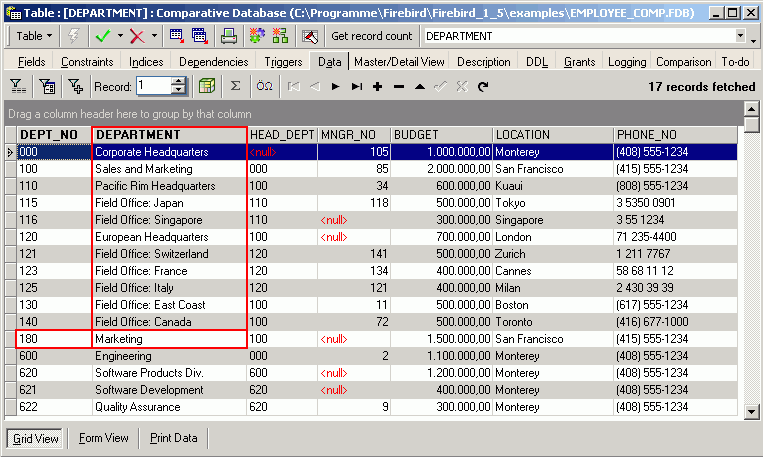This screenshot has width=763, height=457.
Task: Jump to last record arrow
Action: pyautogui.click(x=357, y=87)
